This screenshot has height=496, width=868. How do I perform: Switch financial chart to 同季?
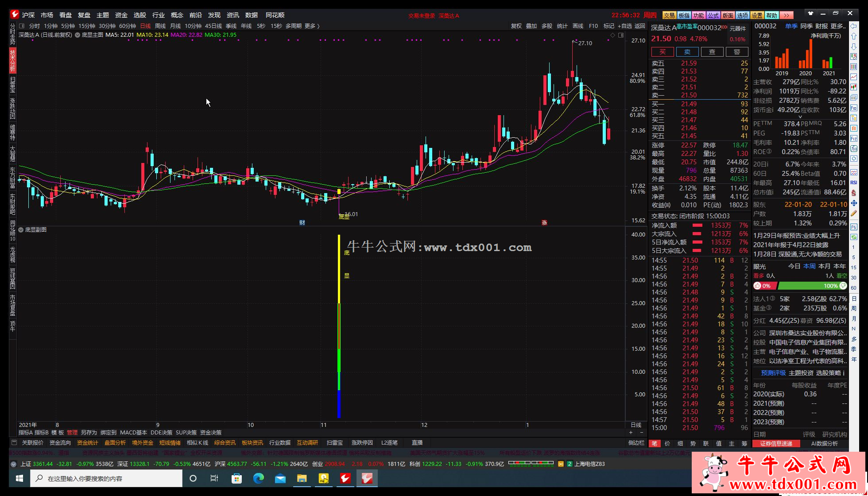click(x=806, y=26)
